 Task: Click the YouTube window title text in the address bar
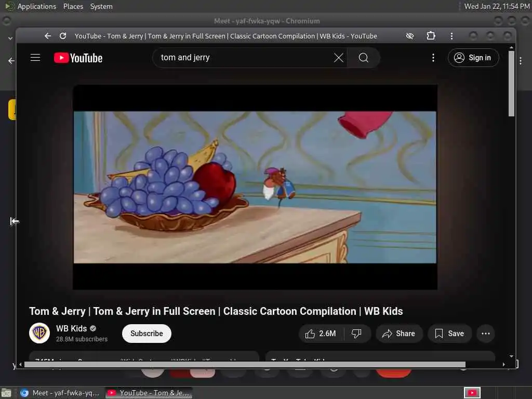click(x=225, y=36)
